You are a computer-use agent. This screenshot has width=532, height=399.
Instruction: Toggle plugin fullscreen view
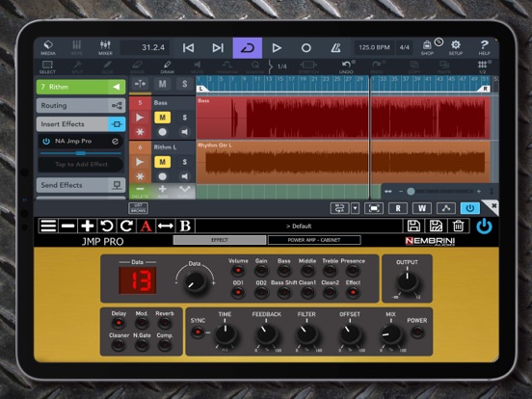374,208
